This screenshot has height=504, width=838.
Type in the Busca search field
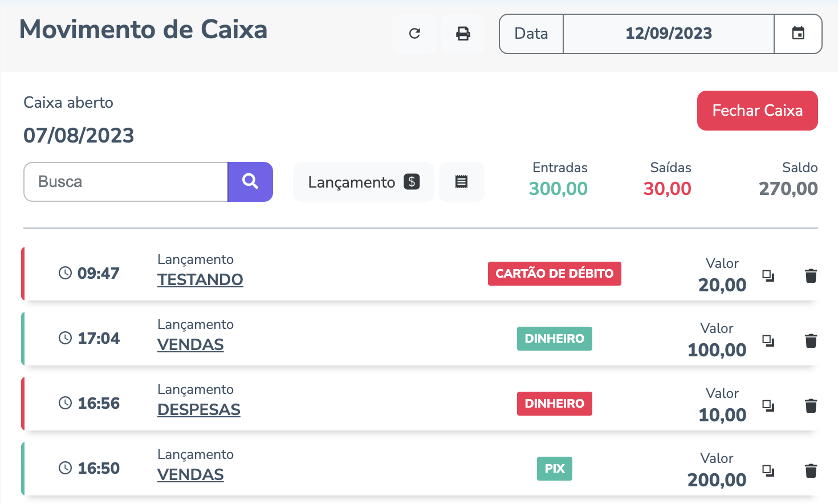pyautogui.click(x=126, y=182)
